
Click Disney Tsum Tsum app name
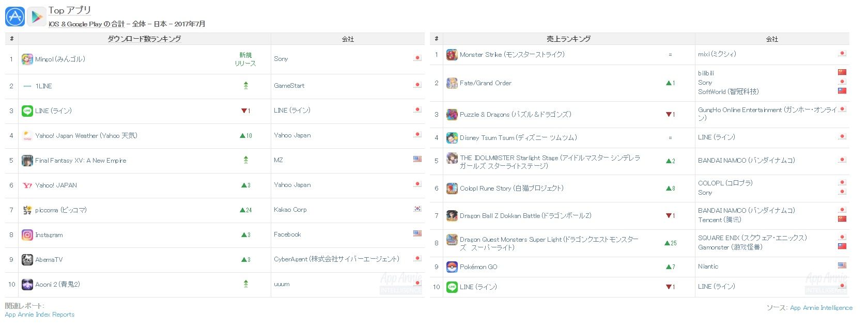coord(518,138)
